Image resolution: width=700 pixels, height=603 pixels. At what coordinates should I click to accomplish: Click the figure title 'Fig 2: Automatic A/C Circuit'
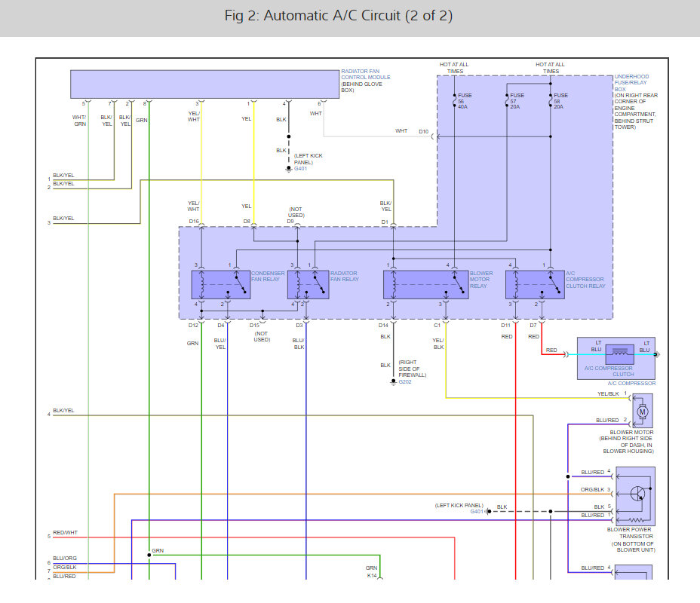[x=339, y=16]
